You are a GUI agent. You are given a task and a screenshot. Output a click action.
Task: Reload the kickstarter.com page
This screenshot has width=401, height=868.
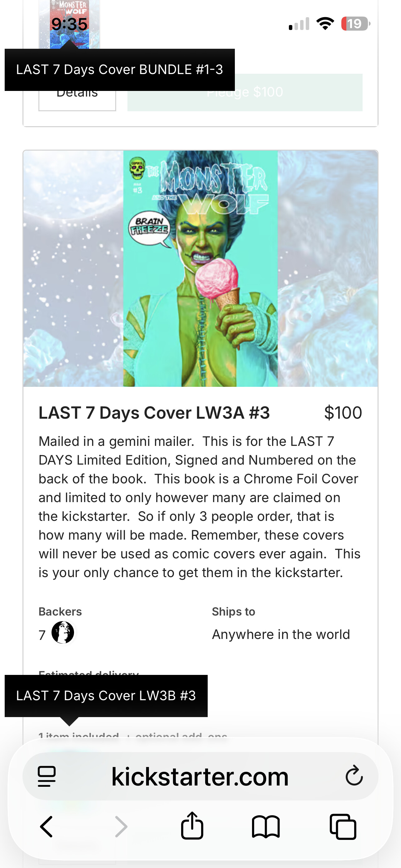(354, 776)
